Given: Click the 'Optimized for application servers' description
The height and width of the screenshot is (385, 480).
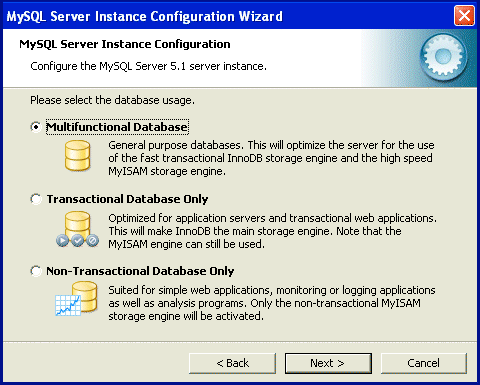Looking at the screenshot, I should coord(272,231).
